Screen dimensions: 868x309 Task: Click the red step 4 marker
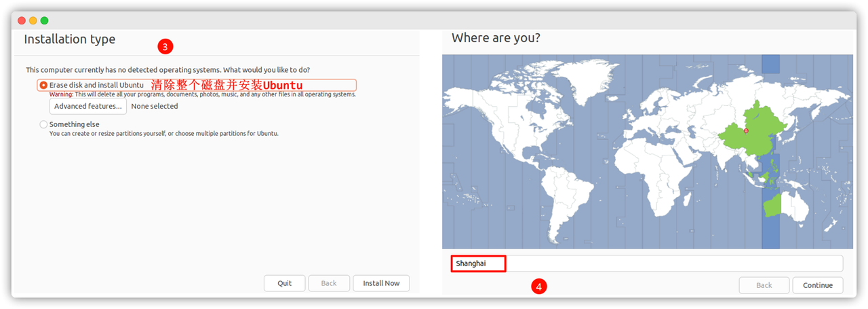tap(538, 287)
